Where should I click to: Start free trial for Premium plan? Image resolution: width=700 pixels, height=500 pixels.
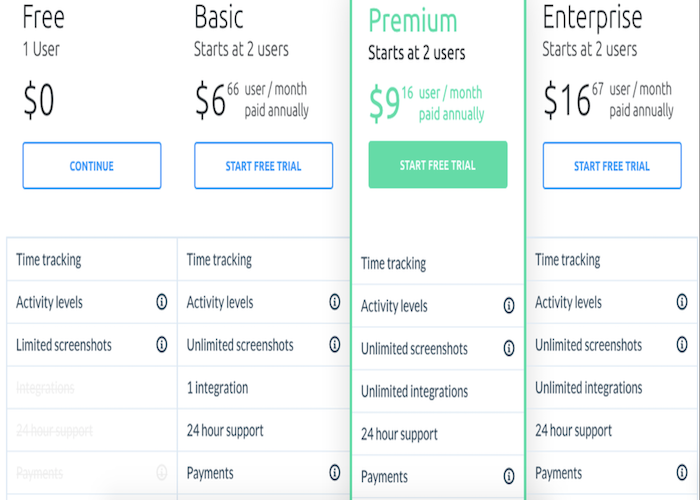(x=438, y=165)
